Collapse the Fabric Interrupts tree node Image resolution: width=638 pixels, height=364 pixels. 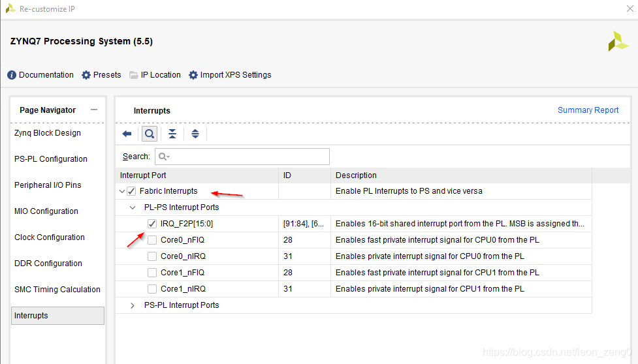pos(122,191)
